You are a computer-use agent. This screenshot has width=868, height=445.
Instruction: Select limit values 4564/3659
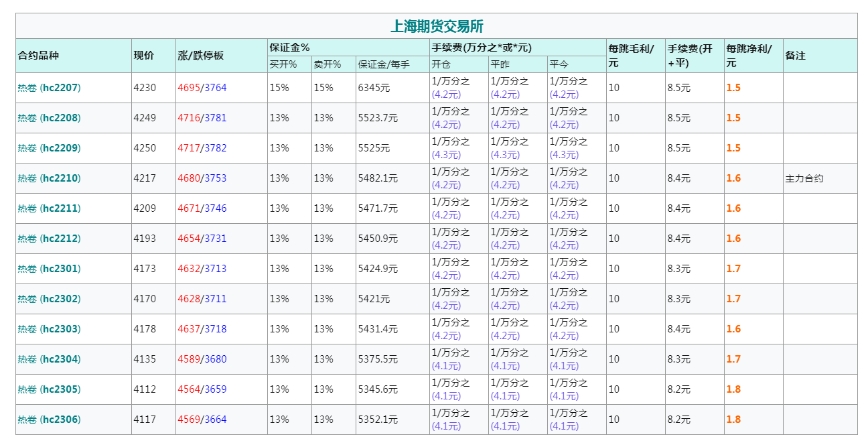202,389
